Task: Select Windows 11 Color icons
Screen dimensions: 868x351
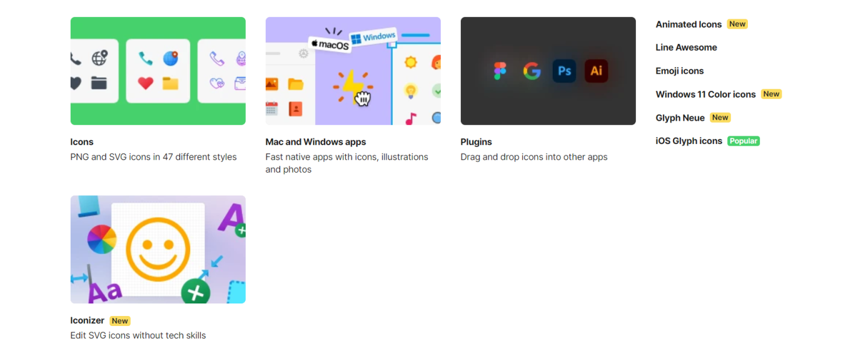Action: point(705,94)
